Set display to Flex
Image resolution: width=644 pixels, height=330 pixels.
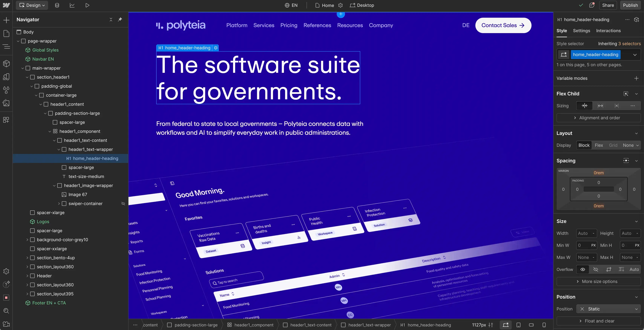(x=599, y=145)
